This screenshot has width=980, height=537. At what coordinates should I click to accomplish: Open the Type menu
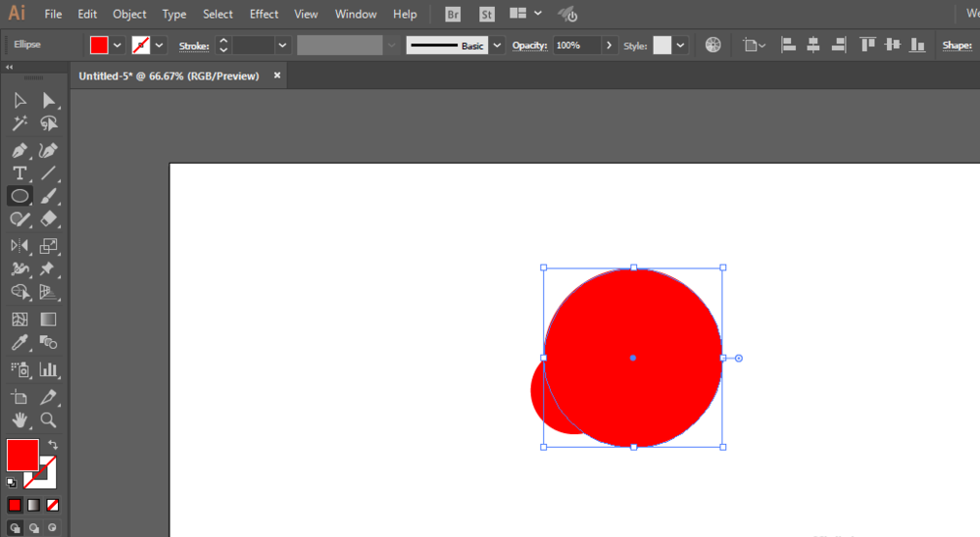[174, 14]
